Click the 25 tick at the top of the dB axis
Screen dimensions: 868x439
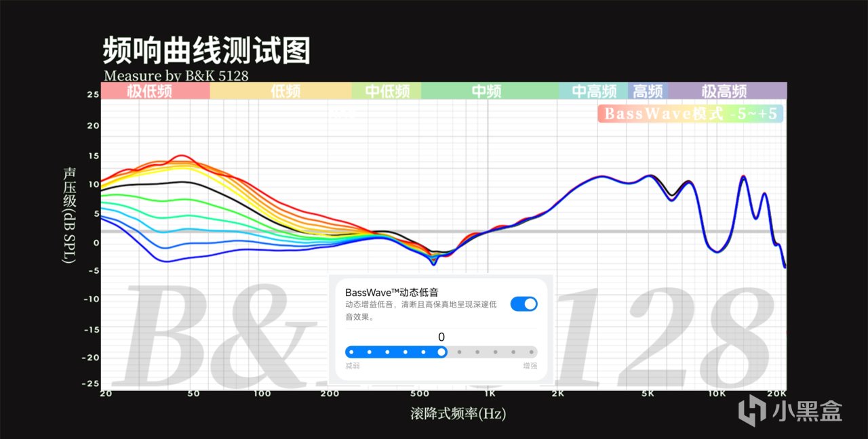tap(93, 94)
